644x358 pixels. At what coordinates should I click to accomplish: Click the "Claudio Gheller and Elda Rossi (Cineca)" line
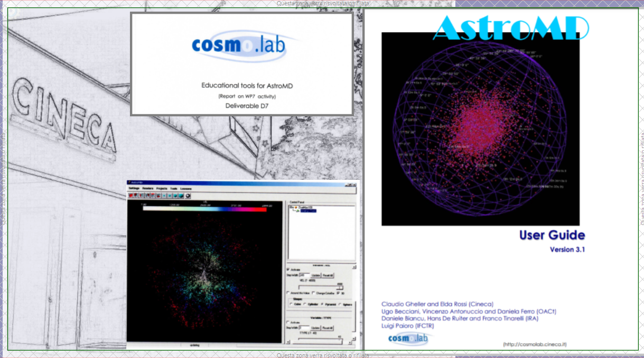click(x=437, y=304)
